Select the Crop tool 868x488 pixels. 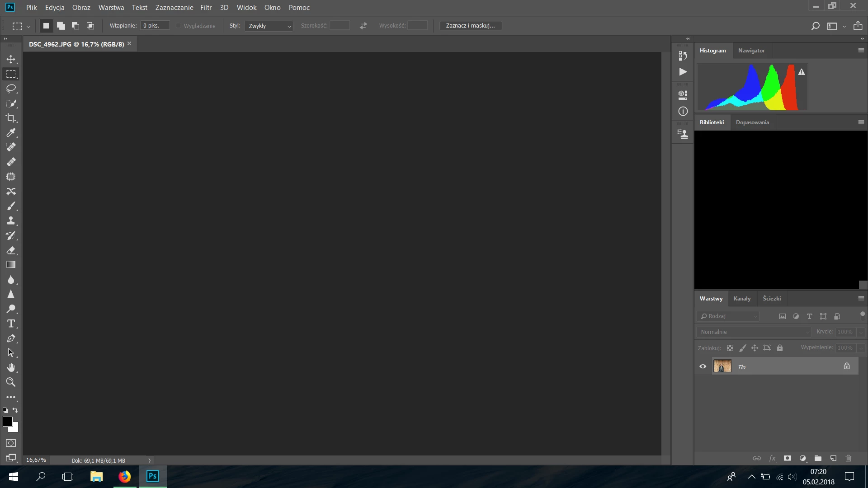pos(11,118)
